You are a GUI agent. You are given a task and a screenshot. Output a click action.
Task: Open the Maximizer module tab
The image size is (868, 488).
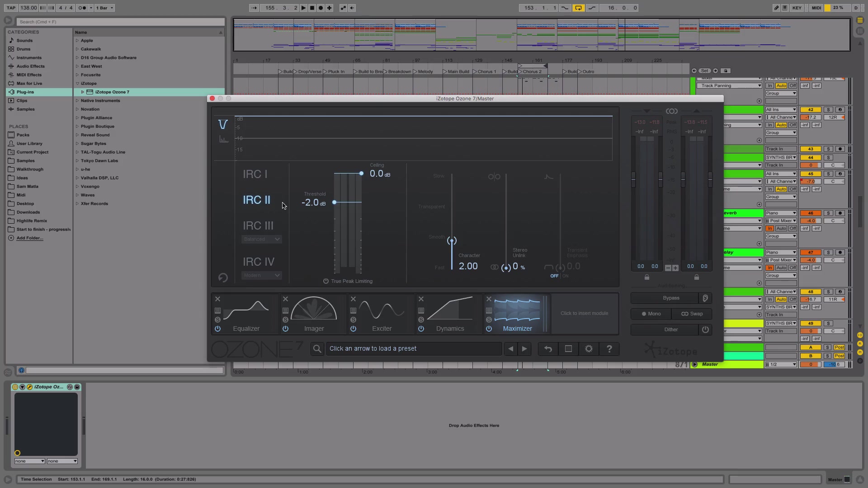(517, 314)
